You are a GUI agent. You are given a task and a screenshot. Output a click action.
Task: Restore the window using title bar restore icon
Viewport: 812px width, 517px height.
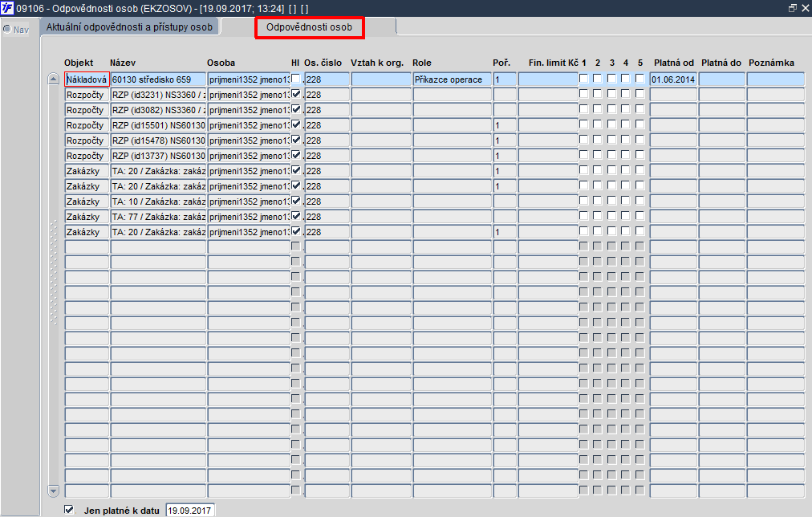click(x=792, y=8)
